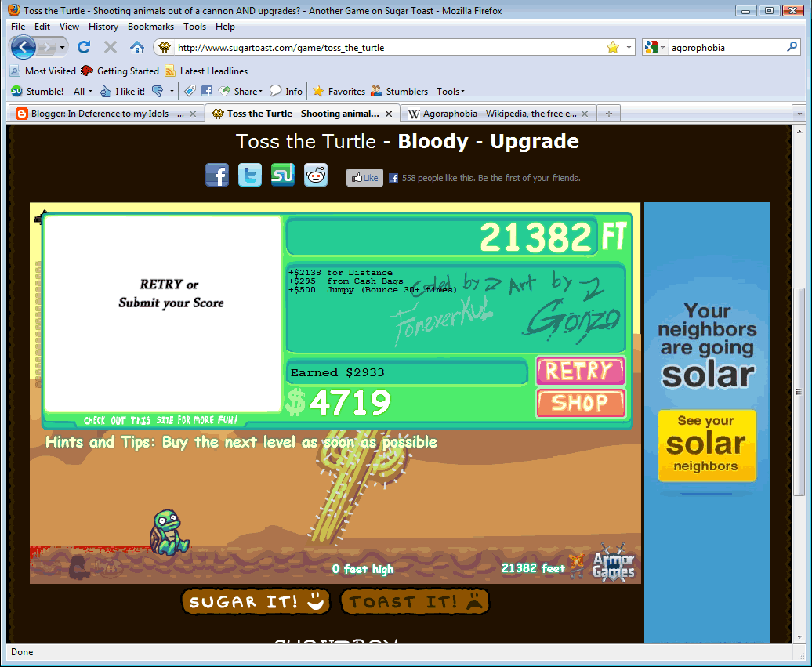Open the Tools menu in menu bar
This screenshot has width=812, height=667.
194,27
